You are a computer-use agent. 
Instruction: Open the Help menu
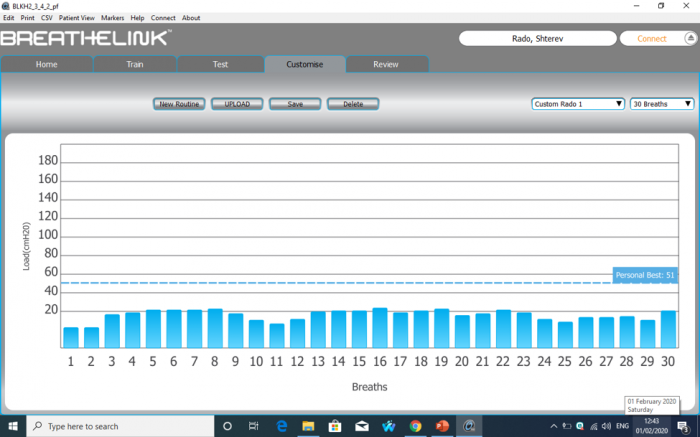click(137, 18)
